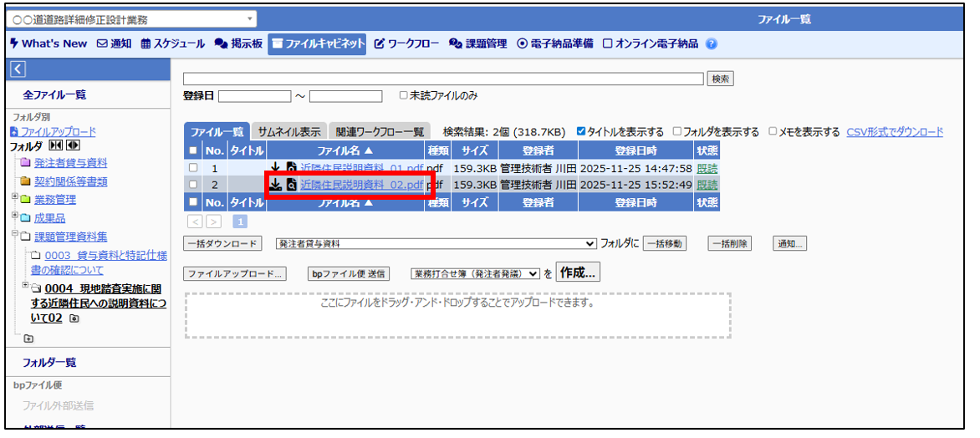
Task: Click the 発注者貸与資料 purple folder icon
Action: tap(25, 163)
